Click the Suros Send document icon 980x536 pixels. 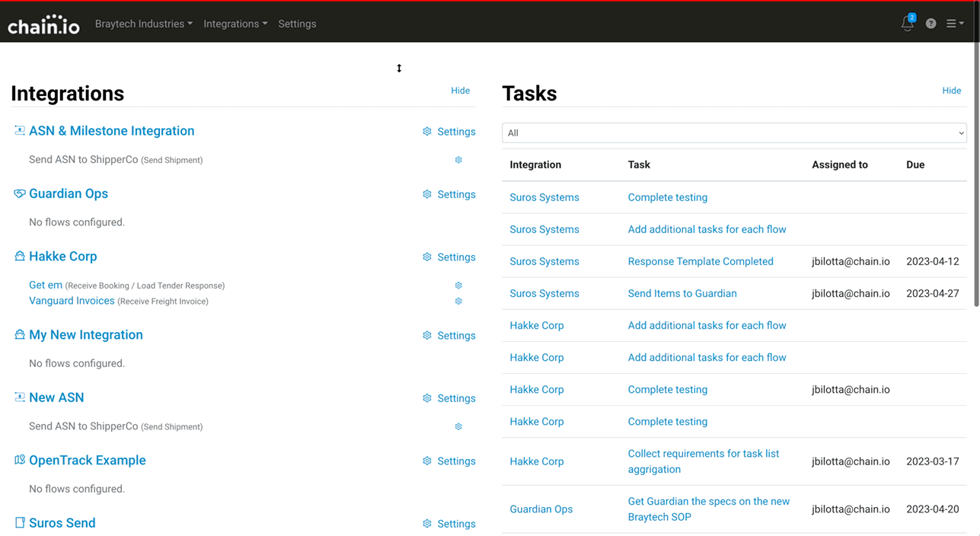(20, 522)
